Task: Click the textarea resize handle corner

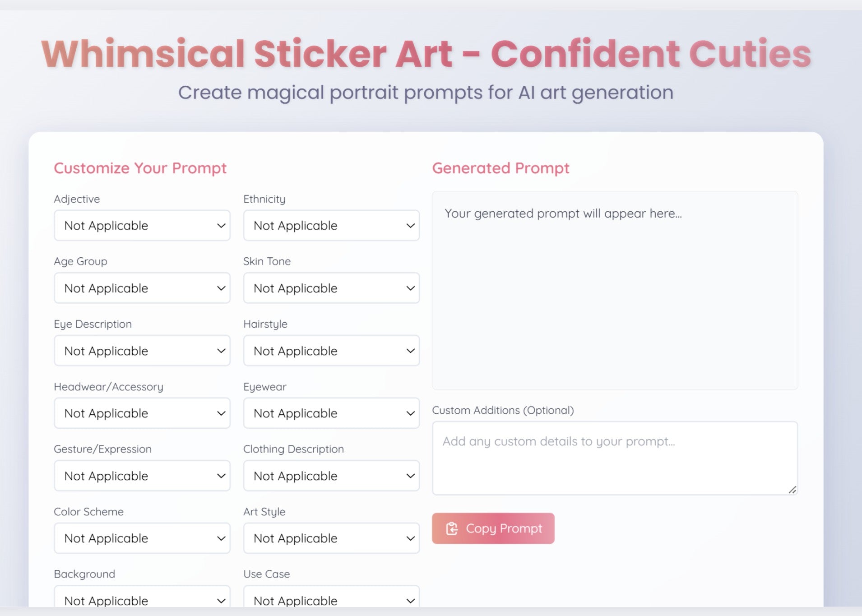Action: 792,490
